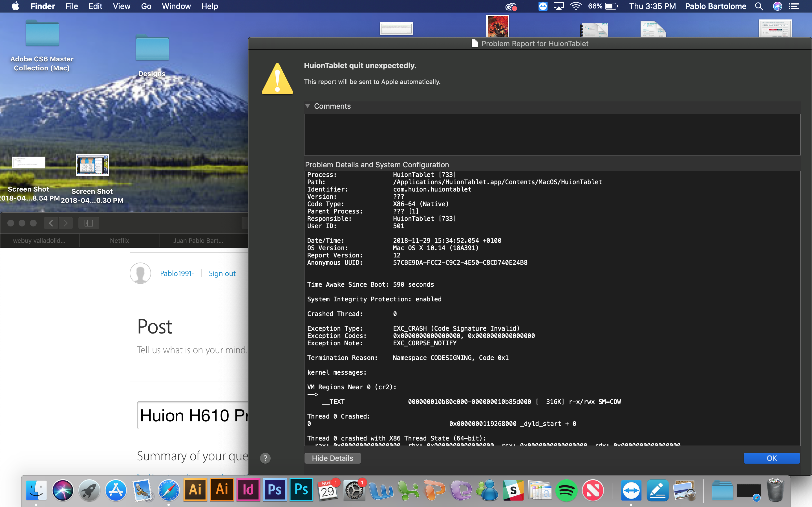
Task: Open TeamViewer in the Dock
Action: pyautogui.click(x=631, y=490)
